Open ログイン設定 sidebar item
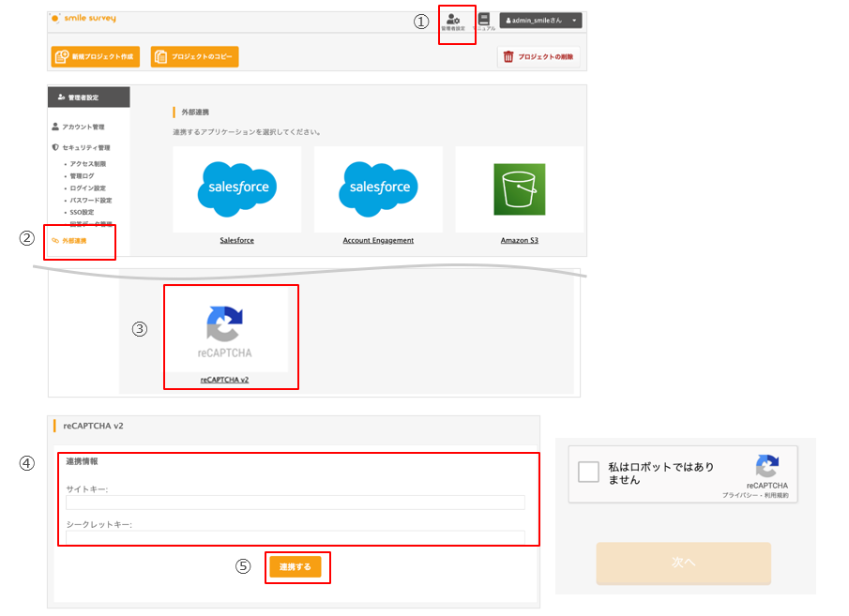Viewport: 849px width, 616px height. click(88, 188)
